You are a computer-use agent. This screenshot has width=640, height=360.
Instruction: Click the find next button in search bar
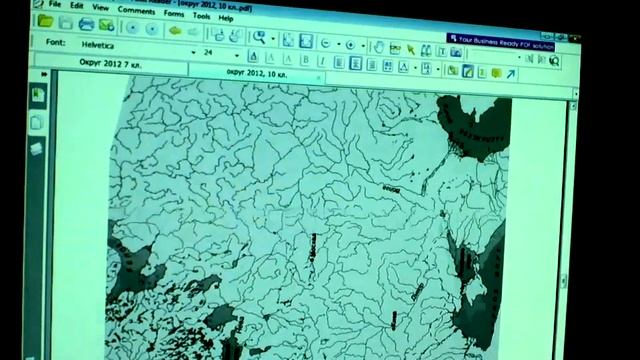click(x=542, y=60)
